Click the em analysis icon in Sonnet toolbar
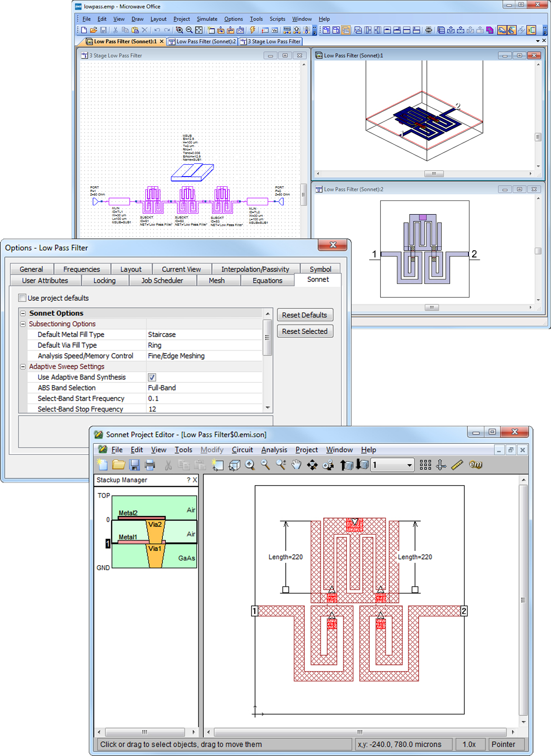The image size is (551, 756). 475,465
